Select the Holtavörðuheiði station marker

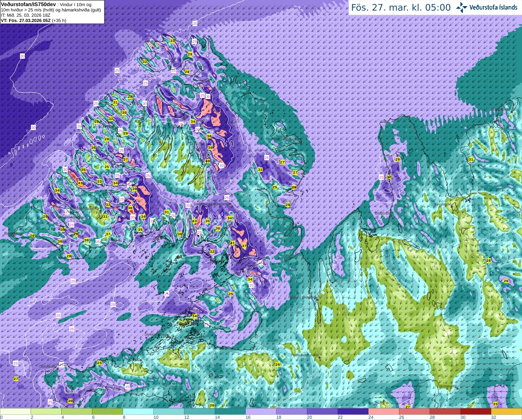(319, 358)
